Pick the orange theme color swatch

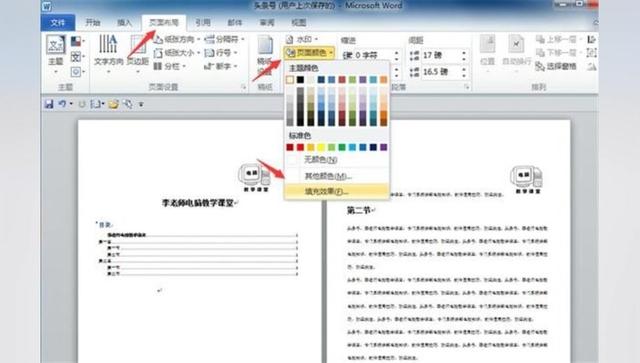click(384, 80)
